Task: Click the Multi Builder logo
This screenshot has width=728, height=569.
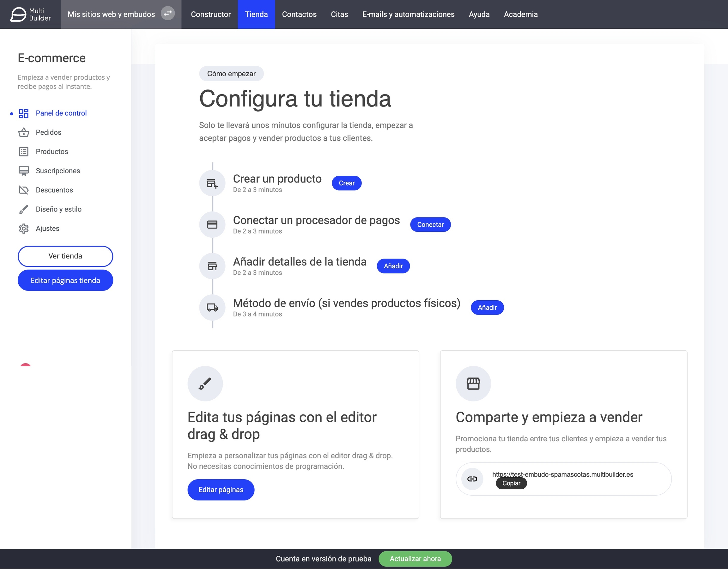Action: (x=30, y=14)
